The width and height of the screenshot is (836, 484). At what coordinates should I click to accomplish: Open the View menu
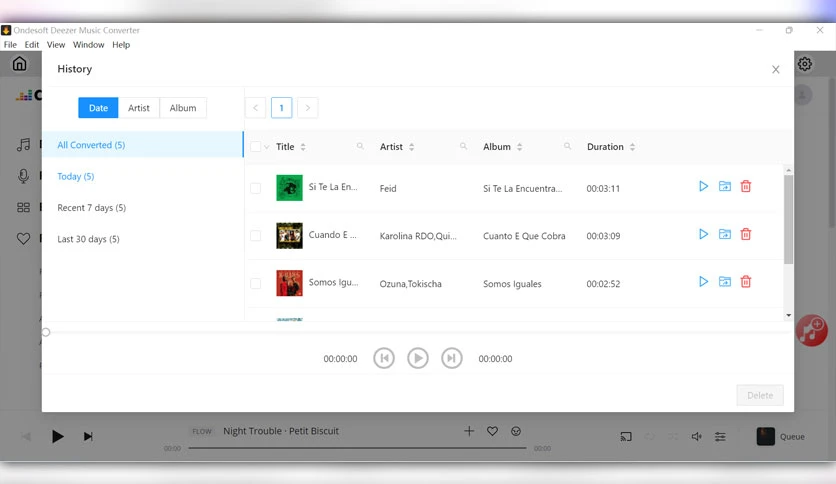55,45
